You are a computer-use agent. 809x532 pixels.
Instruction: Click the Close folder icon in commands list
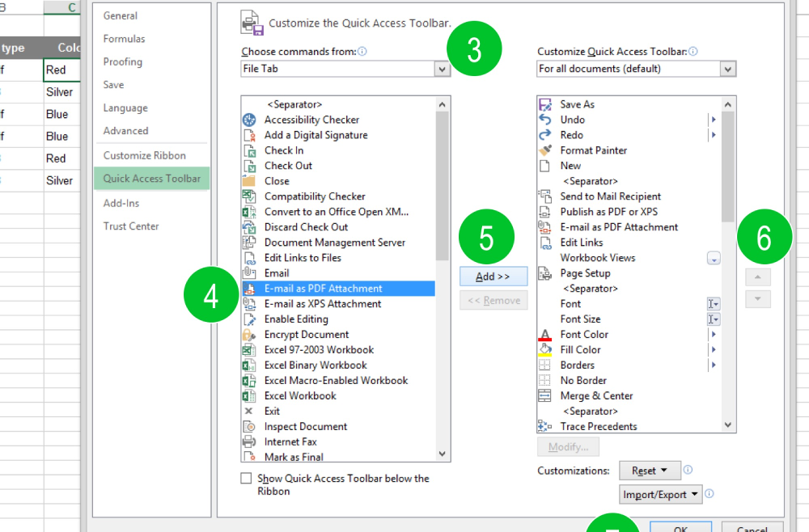coord(249,181)
